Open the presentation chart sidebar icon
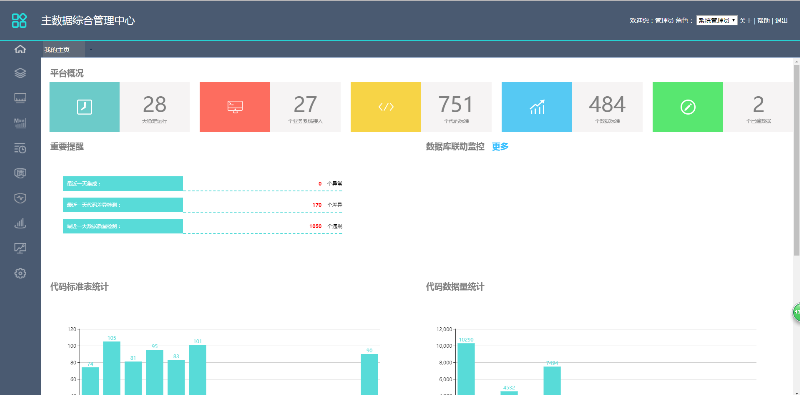The image size is (800, 395). [20, 249]
